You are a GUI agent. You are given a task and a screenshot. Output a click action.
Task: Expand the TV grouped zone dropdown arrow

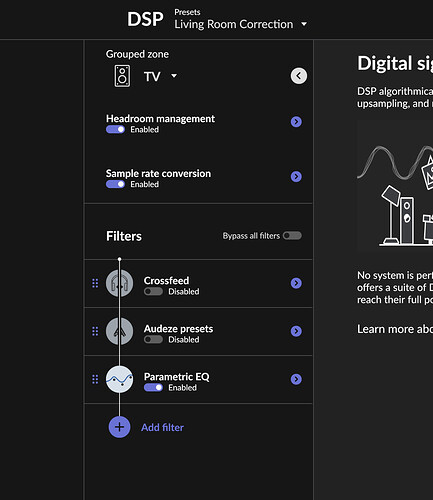point(174,76)
